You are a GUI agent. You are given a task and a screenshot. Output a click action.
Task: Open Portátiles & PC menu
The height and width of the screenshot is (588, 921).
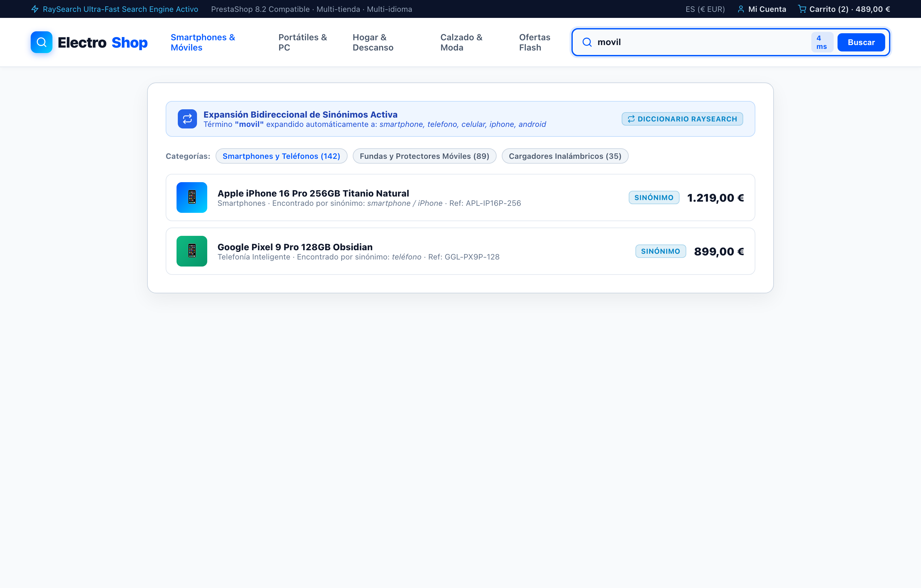(x=303, y=43)
